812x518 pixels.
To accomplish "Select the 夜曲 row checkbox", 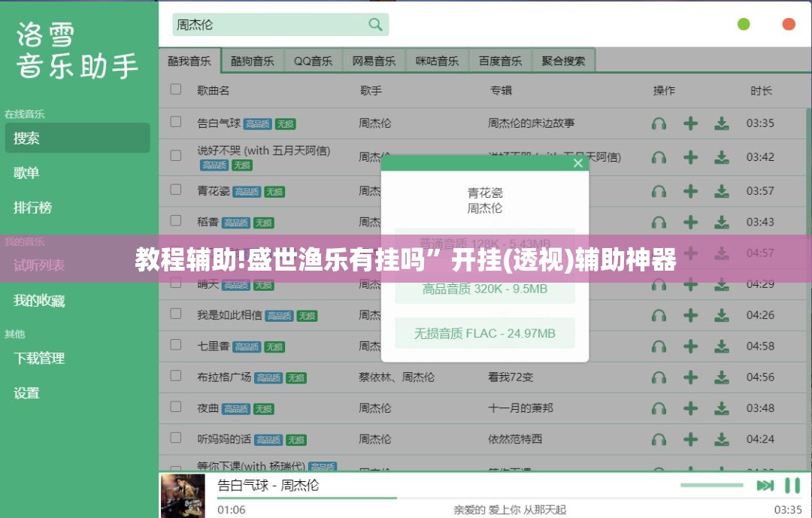I will (x=175, y=407).
